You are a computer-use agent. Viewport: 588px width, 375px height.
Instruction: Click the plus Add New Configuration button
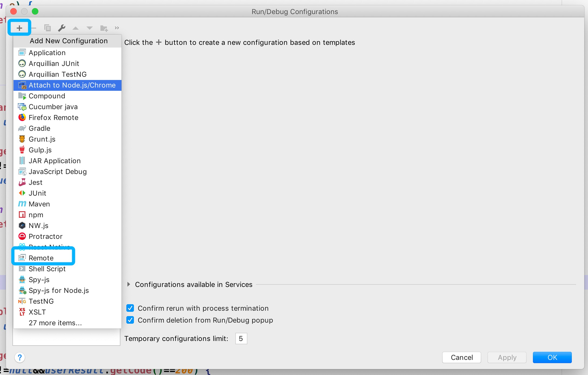tap(19, 28)
